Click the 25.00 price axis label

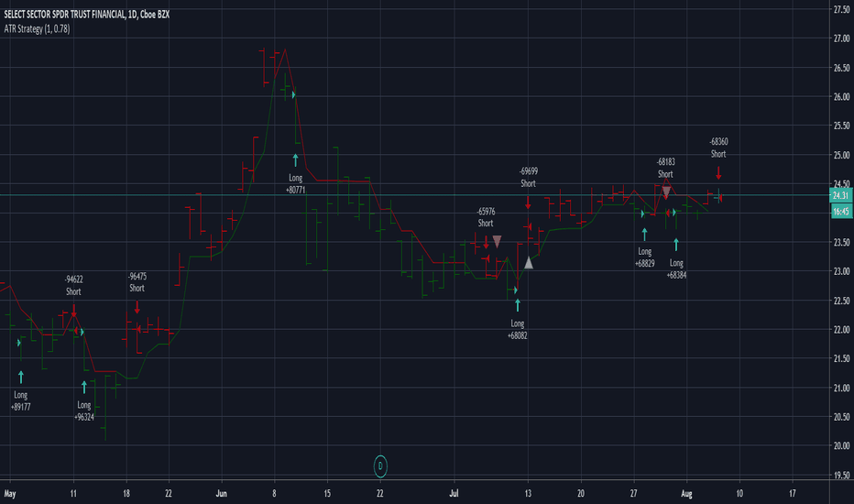[841, 155]
